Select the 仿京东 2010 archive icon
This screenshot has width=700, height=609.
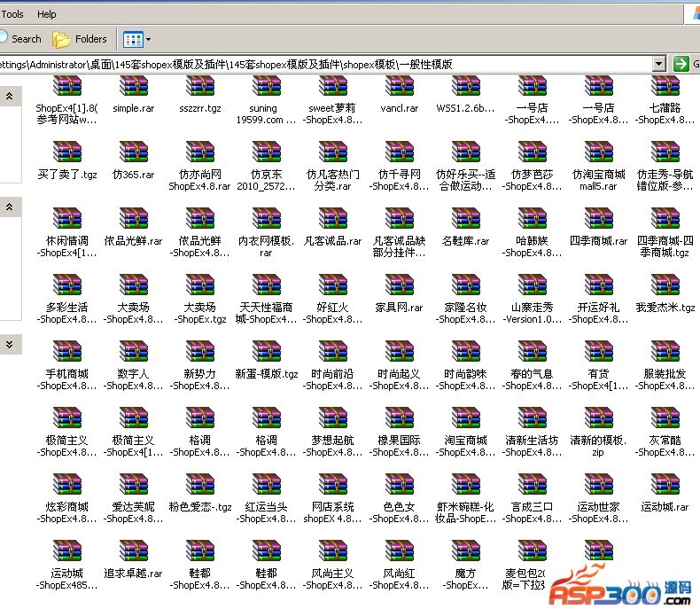click(266, 152)
